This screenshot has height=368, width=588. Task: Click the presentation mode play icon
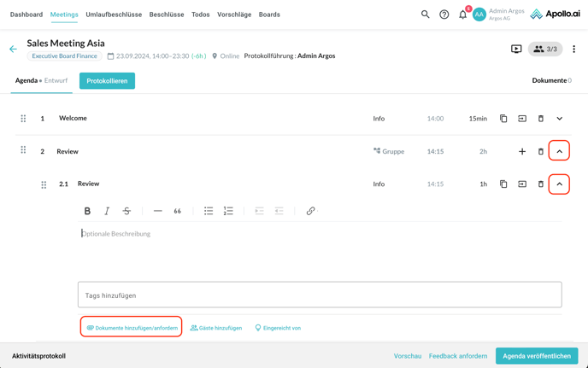pyautogui.click(x=516, y=50)
